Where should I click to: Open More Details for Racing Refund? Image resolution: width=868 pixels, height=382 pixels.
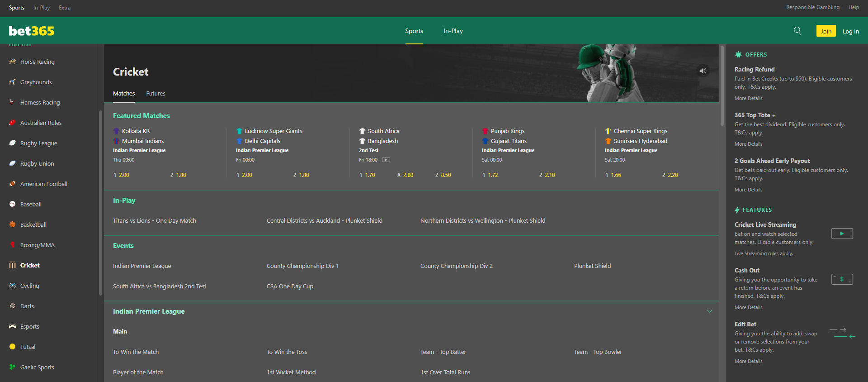point(748,98)
